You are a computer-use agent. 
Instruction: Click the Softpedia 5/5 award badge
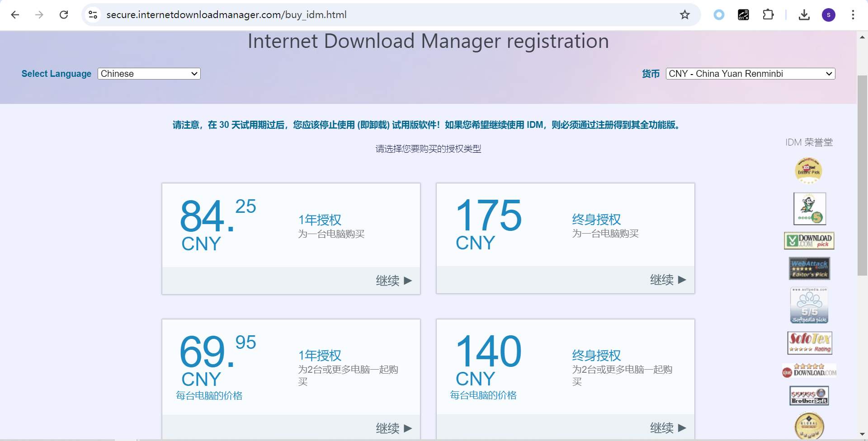tap(809, 305)
